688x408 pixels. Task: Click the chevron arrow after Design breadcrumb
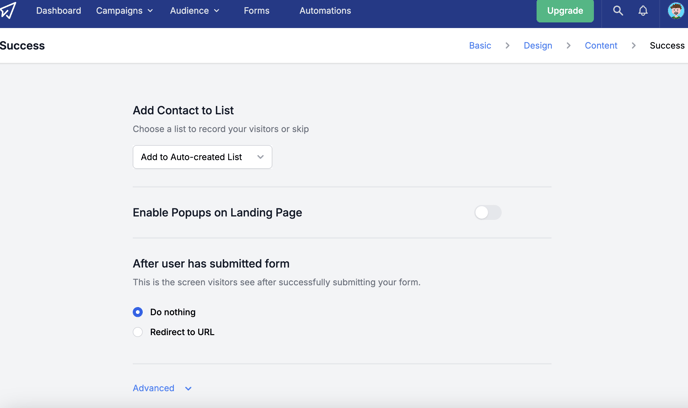tap(568, 46)
